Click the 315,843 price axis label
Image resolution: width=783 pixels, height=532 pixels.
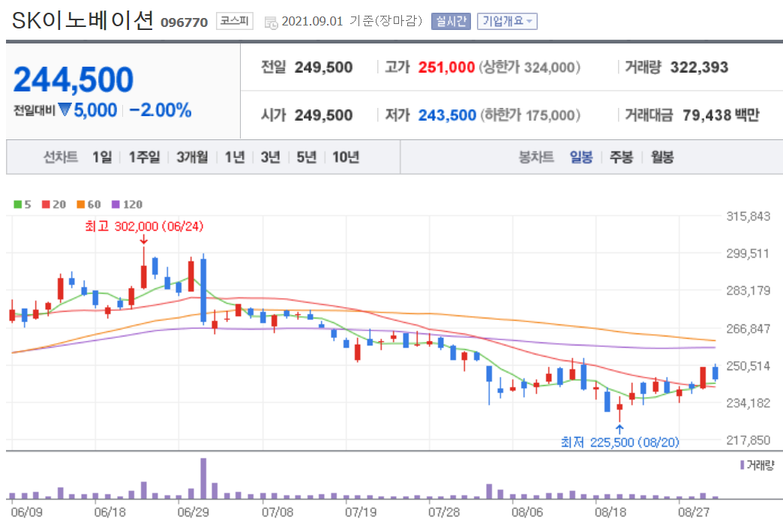point(748,217)
